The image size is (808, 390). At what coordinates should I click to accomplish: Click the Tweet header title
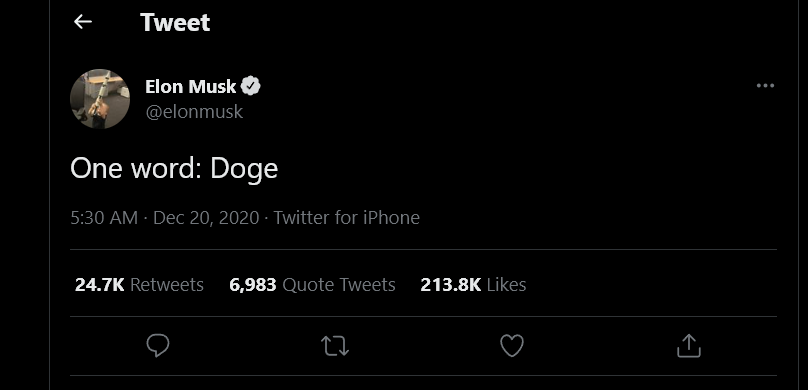point(175,22)
